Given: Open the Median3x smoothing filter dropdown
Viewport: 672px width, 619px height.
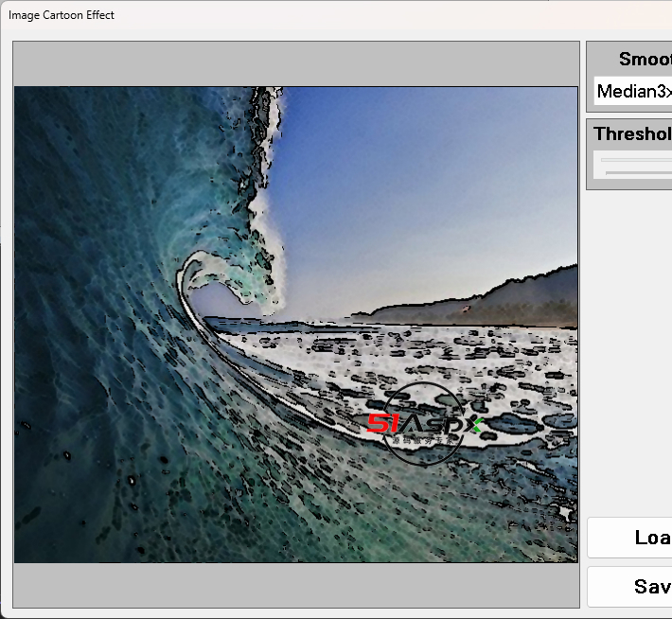Looking at the screenshot, I should 633,91.
